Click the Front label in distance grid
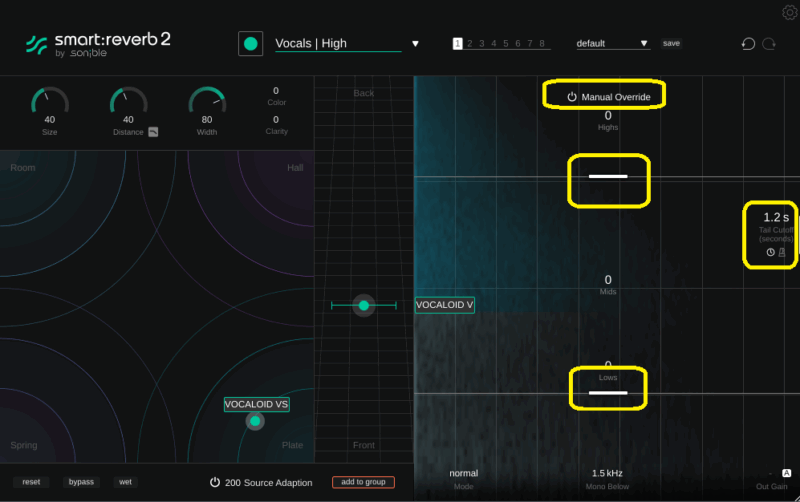 coord(364,445)
